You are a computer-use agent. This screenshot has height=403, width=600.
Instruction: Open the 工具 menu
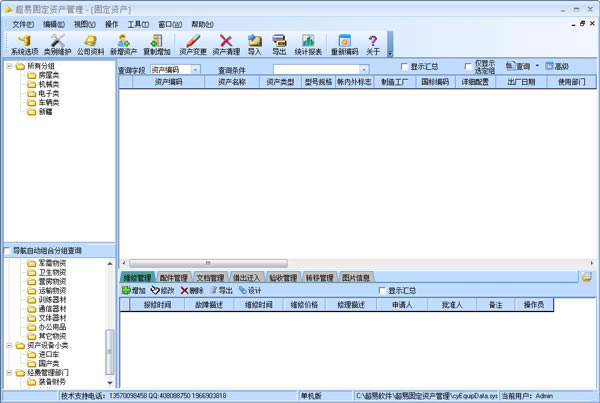pyautogui.click(x=138, y=24)
